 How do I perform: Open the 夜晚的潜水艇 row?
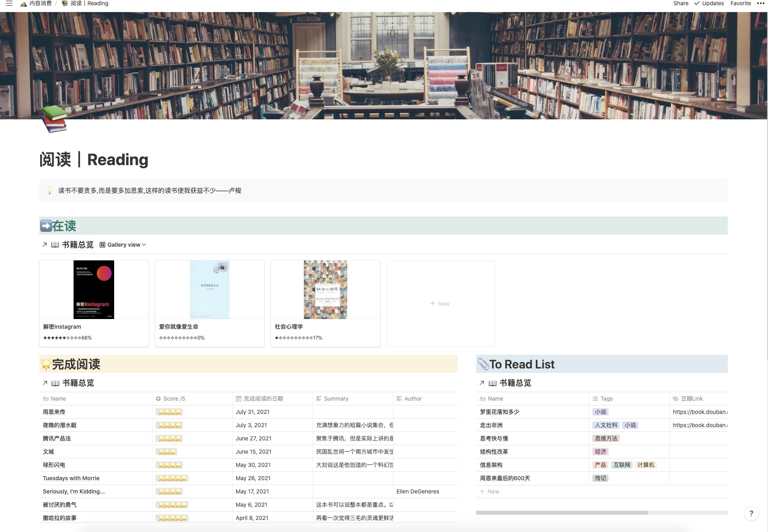point(59,425)
